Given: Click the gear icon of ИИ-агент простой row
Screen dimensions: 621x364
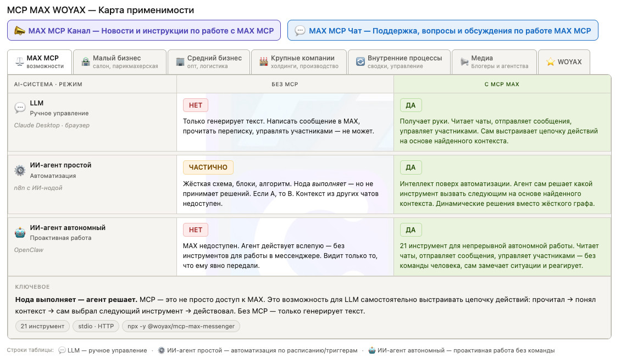Looking at the screenshot, I should 20,170.
